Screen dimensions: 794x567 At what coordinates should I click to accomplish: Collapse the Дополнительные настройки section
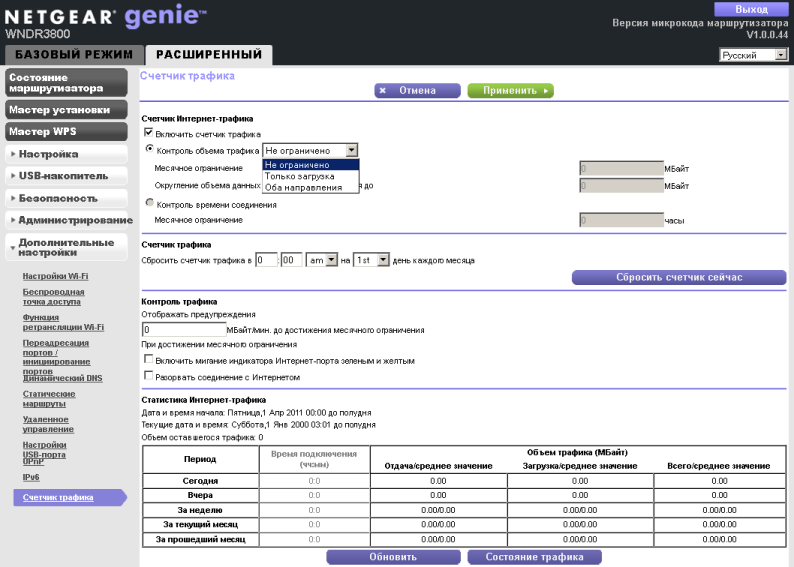(66, 247)
